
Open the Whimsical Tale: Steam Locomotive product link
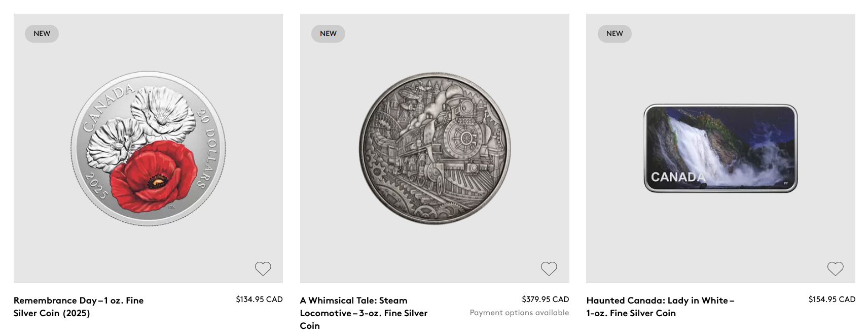click(364, 313)
